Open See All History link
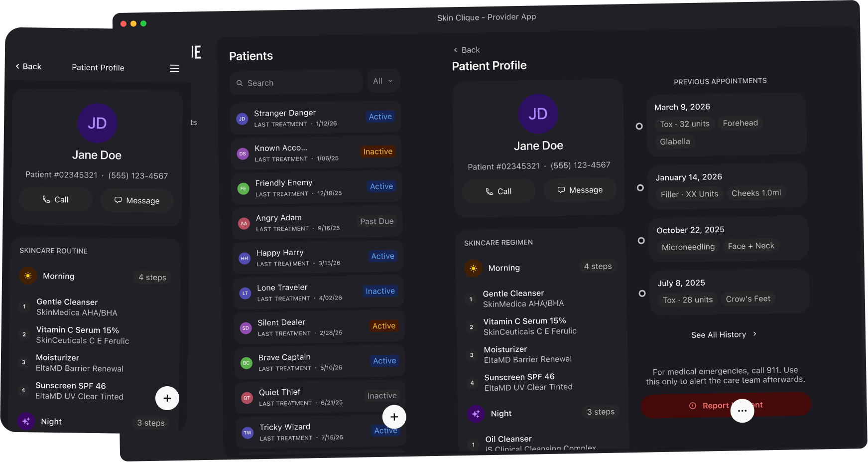Viewport: 868px width, 462px height. (x=724, y=334)
